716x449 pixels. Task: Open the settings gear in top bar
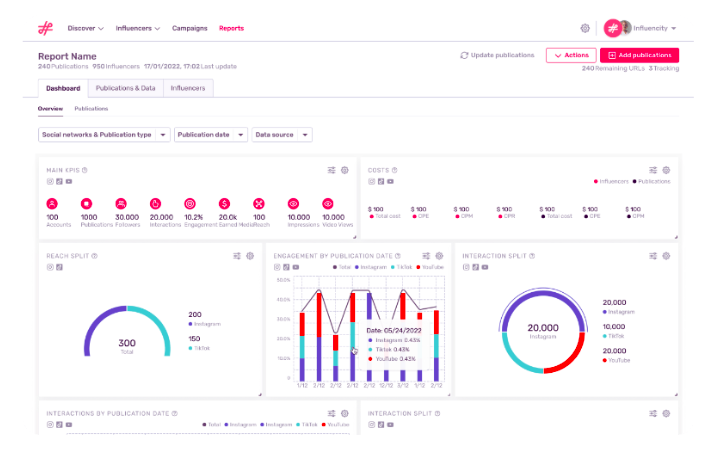[x=585, y=28]
